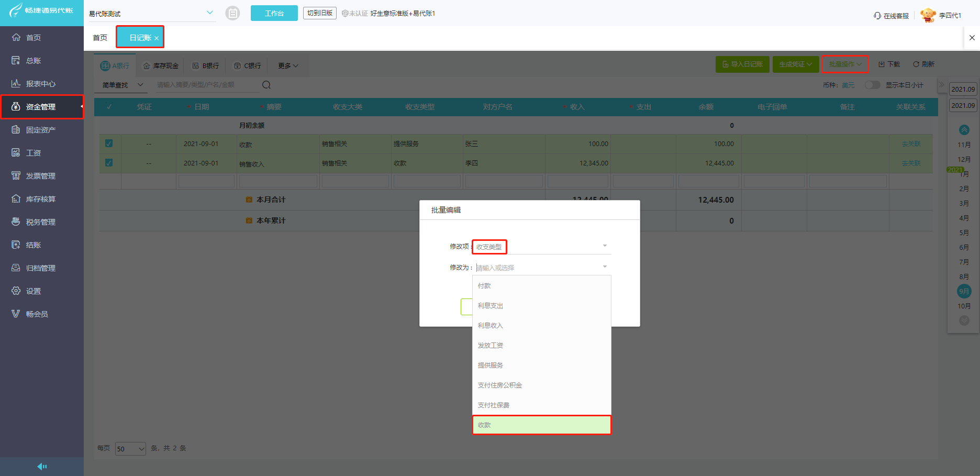Close the 日记账 tab
Image resolution: width=980 pixels, height=476 pixels.
(157, 38)
